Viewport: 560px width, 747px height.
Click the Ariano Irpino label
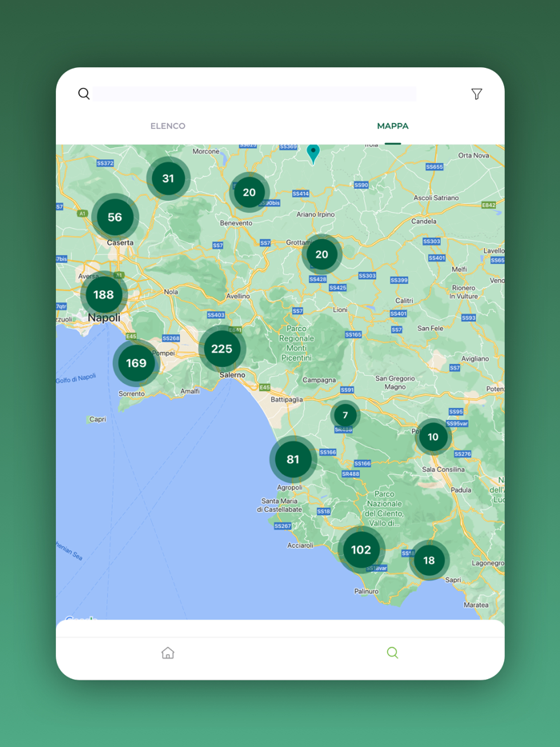[x=315, y=214]
